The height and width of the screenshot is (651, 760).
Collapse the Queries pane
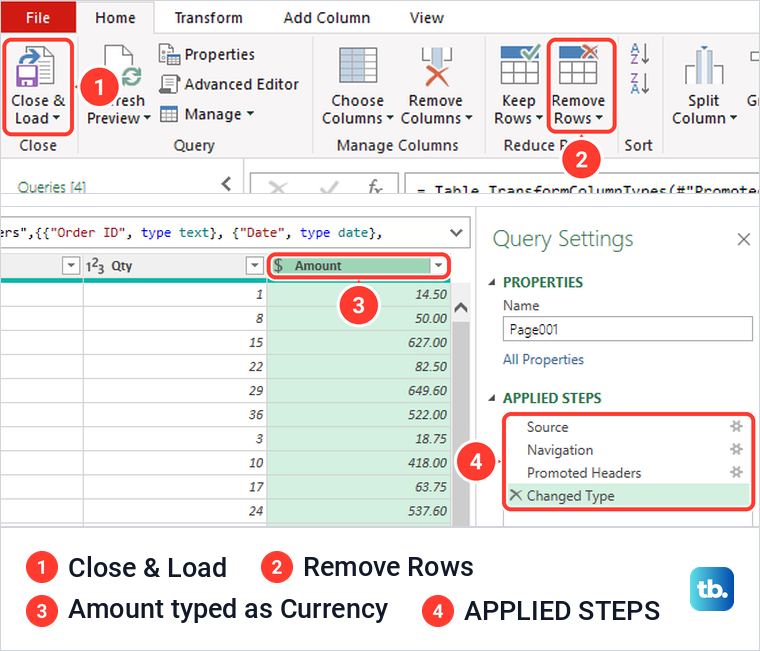[x=226, y=184]
